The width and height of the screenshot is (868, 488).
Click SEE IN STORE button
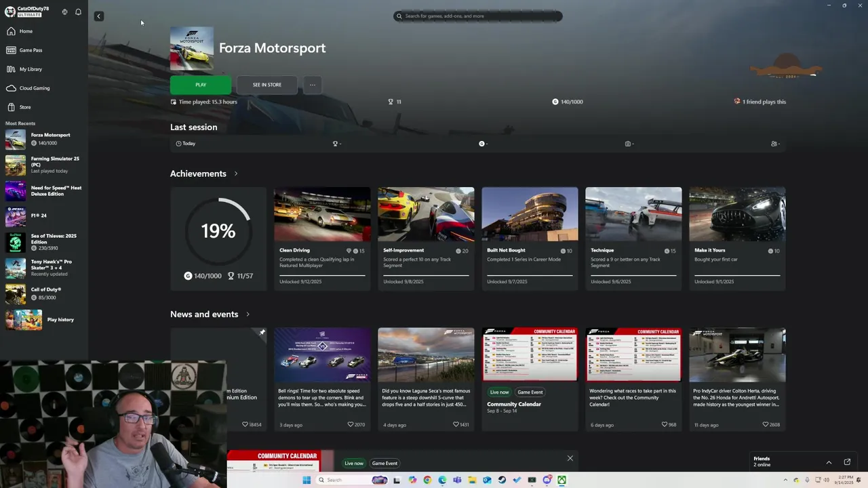[x=267, y=85]
